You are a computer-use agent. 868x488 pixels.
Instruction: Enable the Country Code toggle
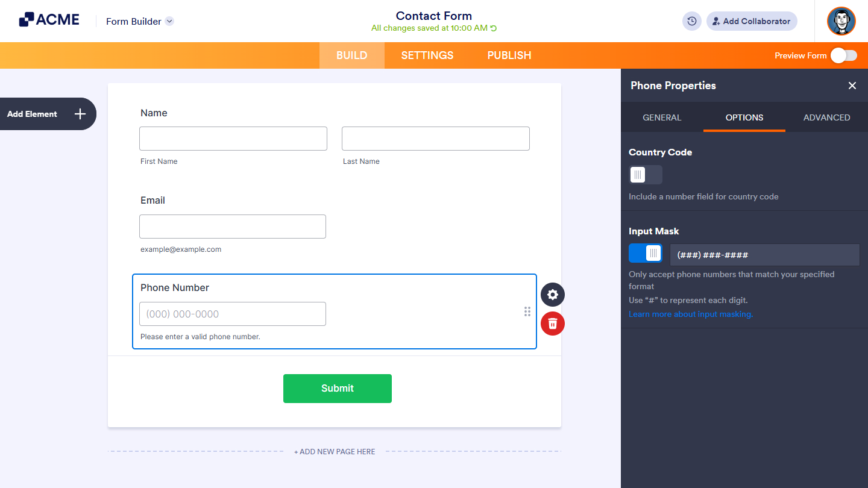[645, 175]
